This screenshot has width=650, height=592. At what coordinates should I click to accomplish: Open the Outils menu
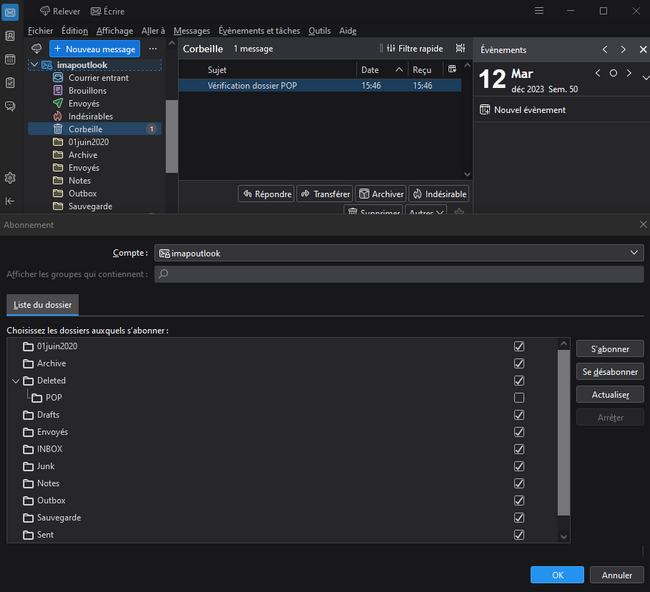[319, 31]
